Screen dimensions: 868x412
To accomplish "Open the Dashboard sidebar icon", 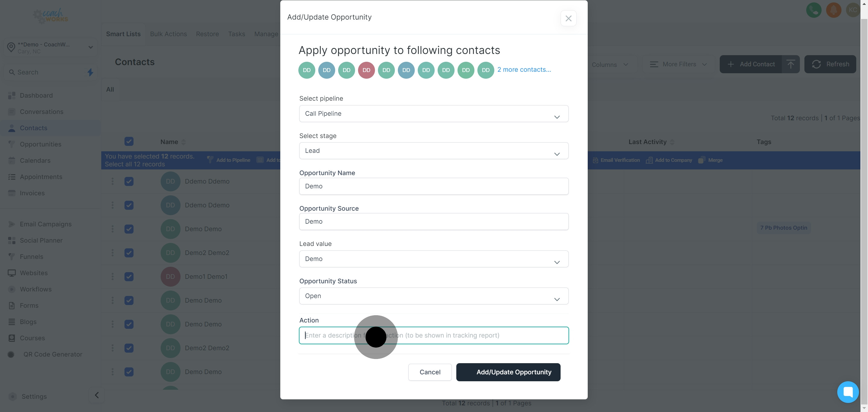I will click(12, 96).
